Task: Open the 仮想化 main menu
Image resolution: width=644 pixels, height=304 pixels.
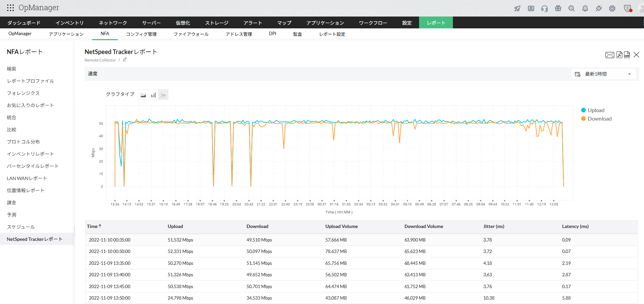Action: (183, 23)
